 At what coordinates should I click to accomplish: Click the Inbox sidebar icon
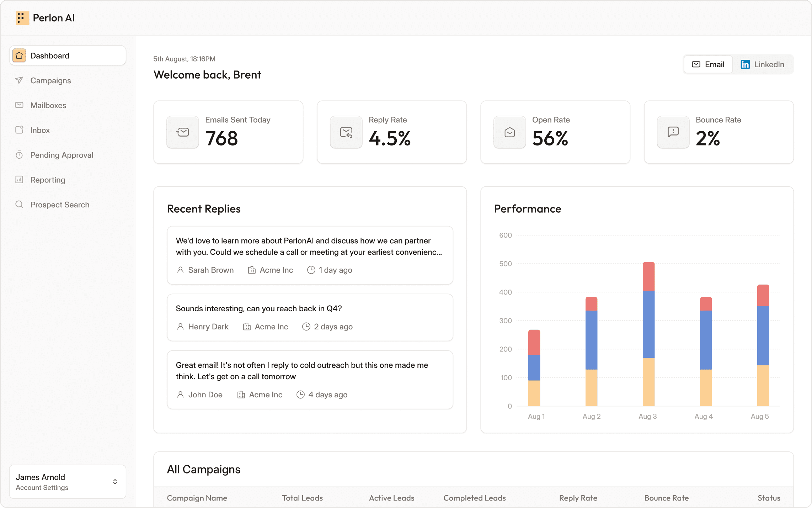point(19,130)
